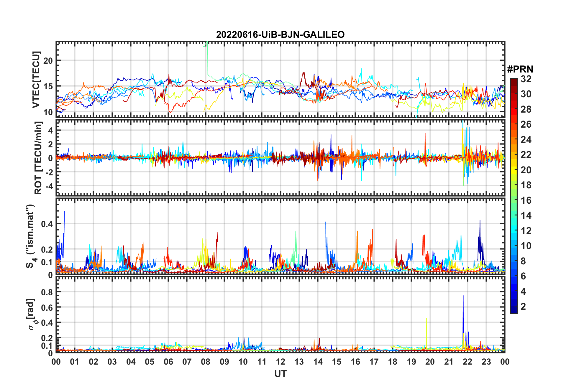This screenshot has width=561, height=392.
Task: Click x-axis hour tick label 23
Action: [486, 362]
